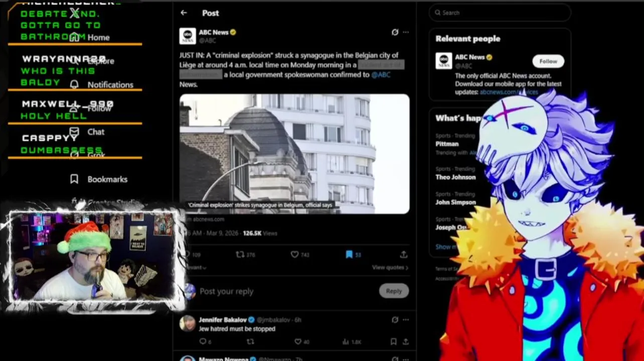
Task: Click View quotes link
Action: tap(390, 268)
